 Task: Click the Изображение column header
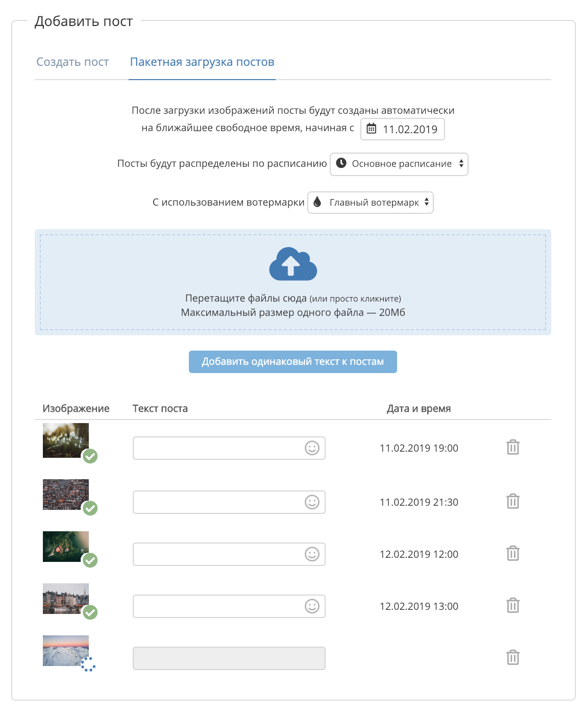pos(76,409)
